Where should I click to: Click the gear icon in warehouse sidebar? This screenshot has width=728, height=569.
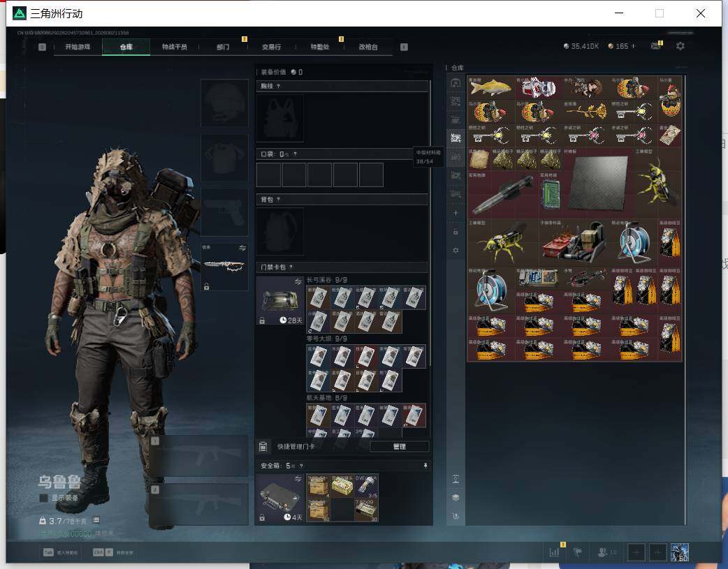pos(456,250)
